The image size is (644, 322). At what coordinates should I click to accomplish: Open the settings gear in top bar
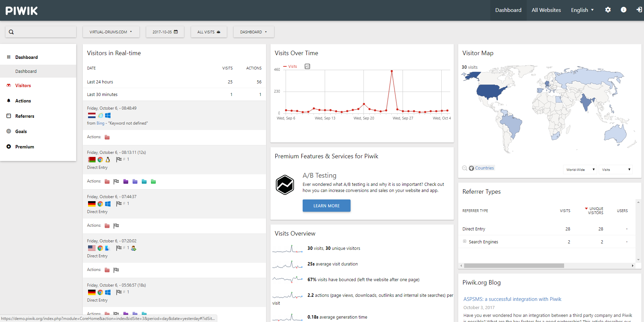pos(608,10)
